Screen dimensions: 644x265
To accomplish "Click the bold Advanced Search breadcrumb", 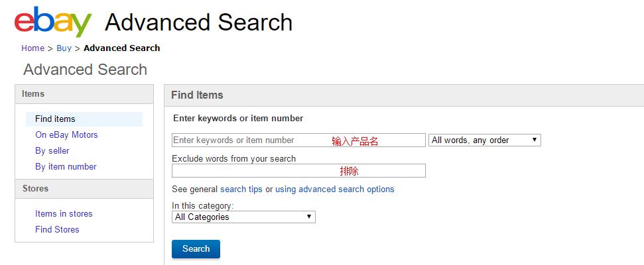I will coord(121,48).
